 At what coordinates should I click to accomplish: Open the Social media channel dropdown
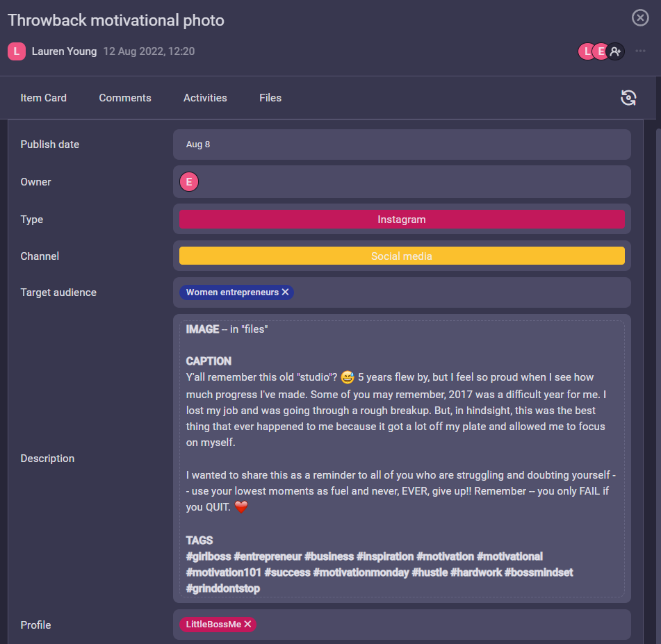pyautogui.click(x=402, y=256)
